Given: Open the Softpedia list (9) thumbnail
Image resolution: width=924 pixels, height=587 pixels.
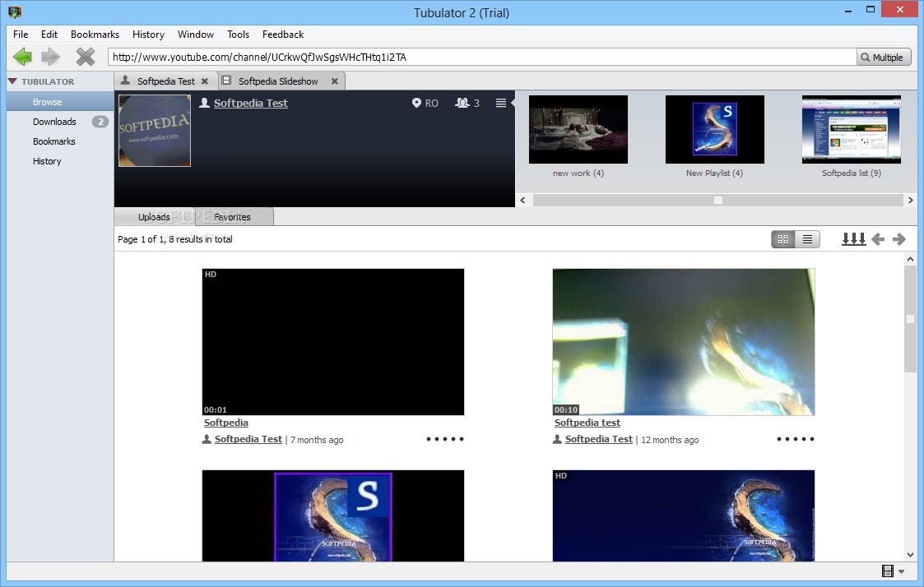Looking at the screenshot, I should point(852,130).
